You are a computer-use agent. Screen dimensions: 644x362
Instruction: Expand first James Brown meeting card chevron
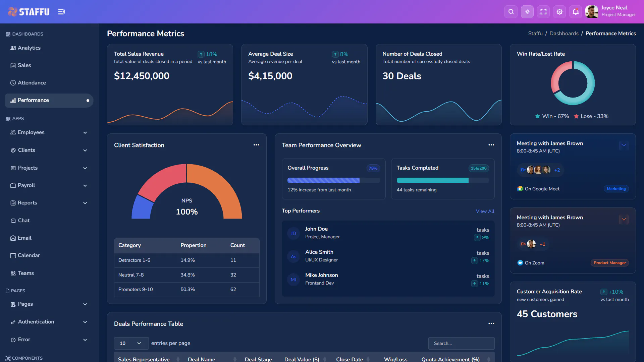tap(624, 145)
